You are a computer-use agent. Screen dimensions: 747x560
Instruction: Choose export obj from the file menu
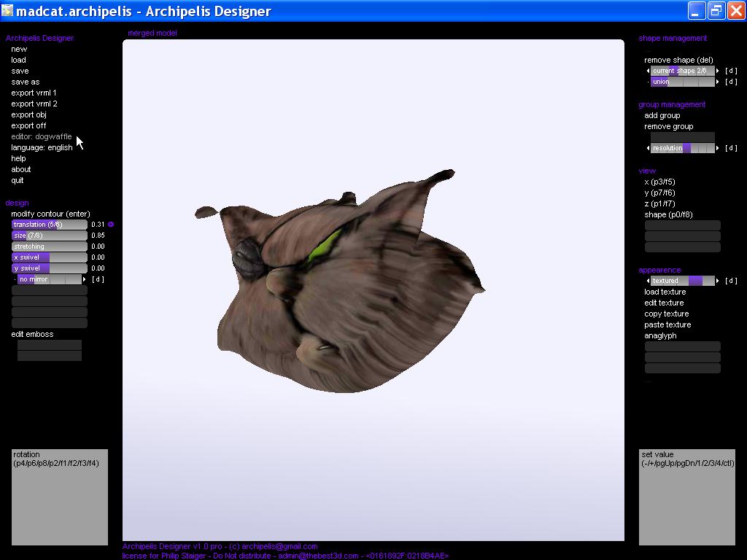click(28, 114)
